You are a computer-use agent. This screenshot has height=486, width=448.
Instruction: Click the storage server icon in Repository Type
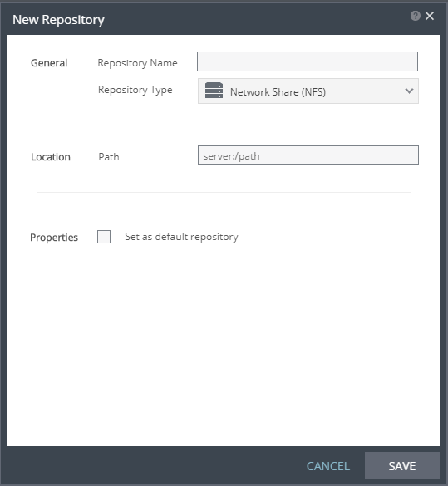(214, 91)
